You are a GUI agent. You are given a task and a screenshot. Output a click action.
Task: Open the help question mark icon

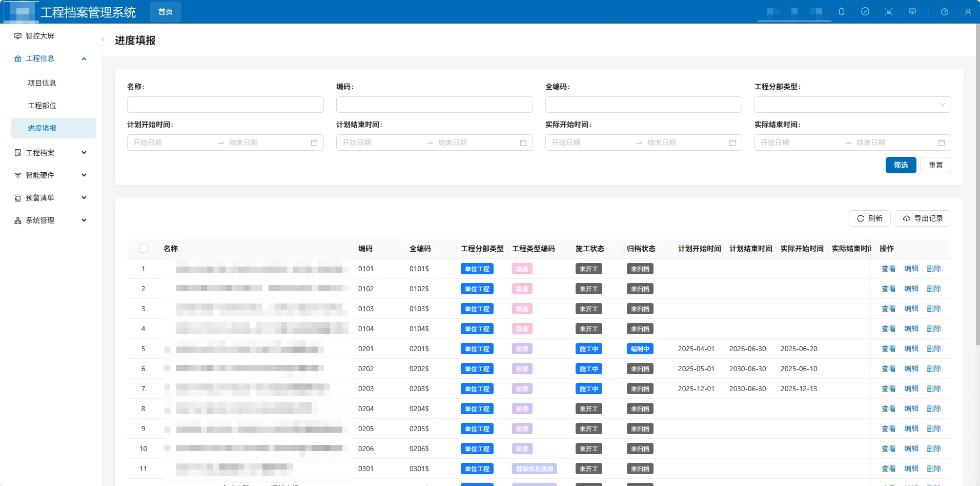[945, 12]
